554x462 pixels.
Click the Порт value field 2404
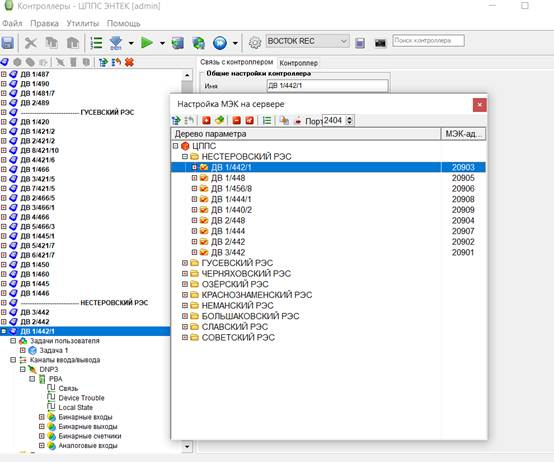[x=335, y=120]
